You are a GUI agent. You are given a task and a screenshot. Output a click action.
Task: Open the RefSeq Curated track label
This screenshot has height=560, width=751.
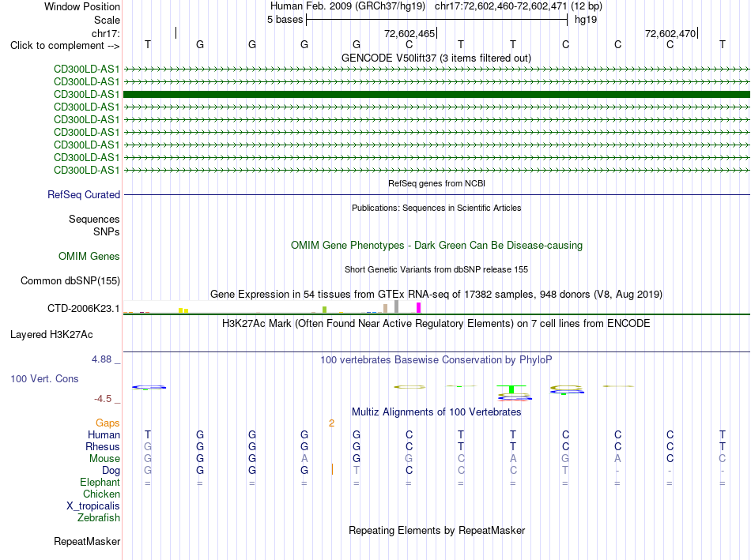(84, 195)
